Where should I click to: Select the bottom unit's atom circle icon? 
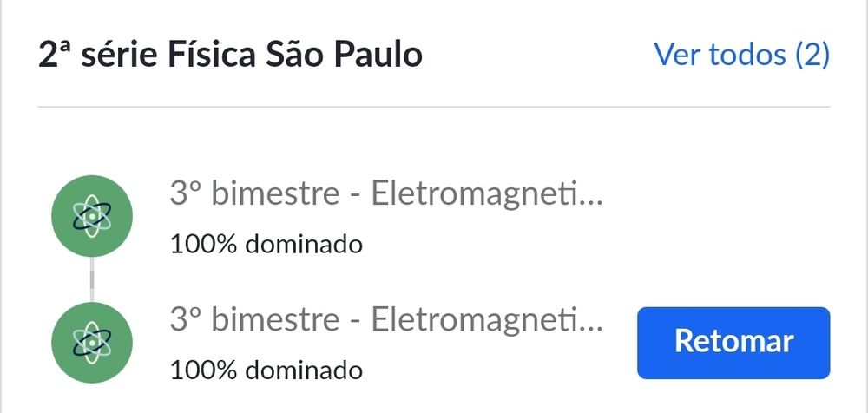pyautogui.click(x=91, y=342)
